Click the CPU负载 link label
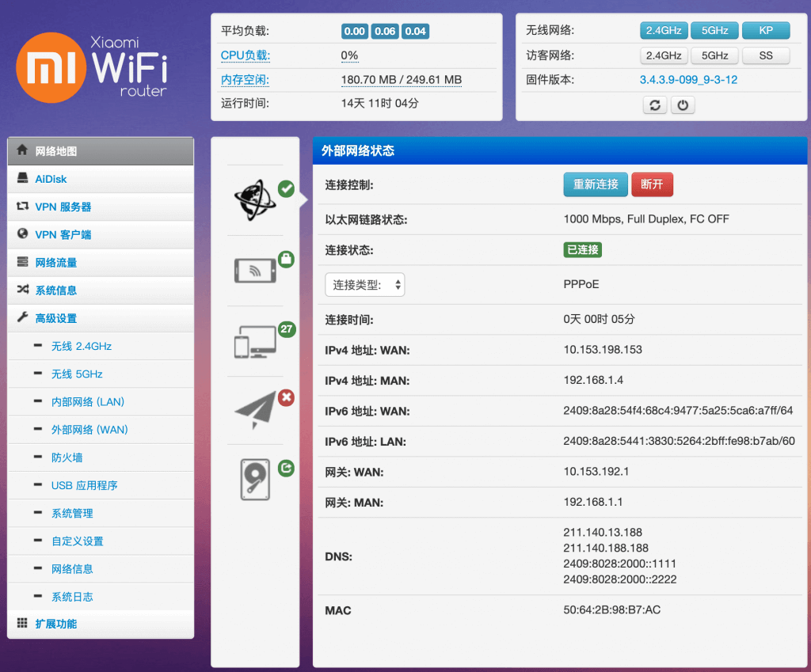The height and width of the screenshot is (672, 811). 245,55
